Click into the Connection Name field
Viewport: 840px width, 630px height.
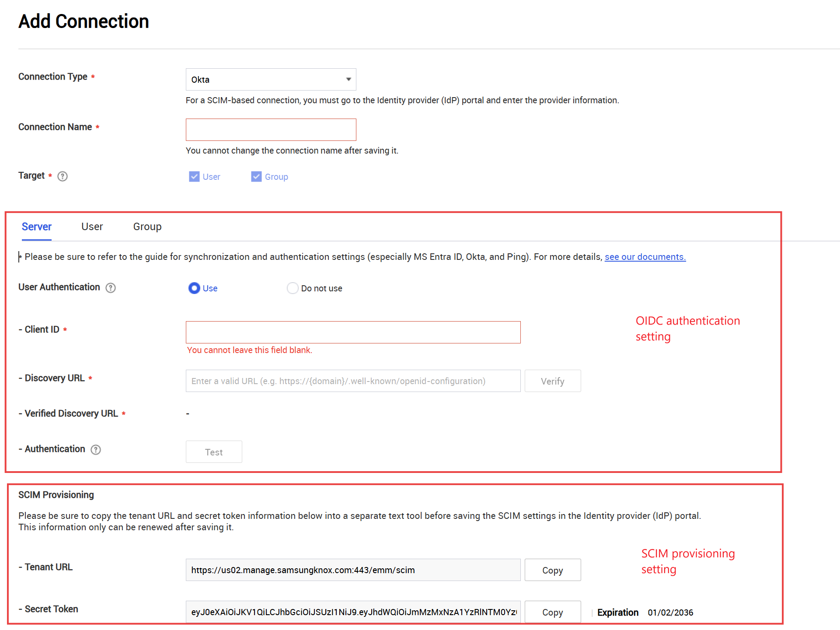click(271, 129)
